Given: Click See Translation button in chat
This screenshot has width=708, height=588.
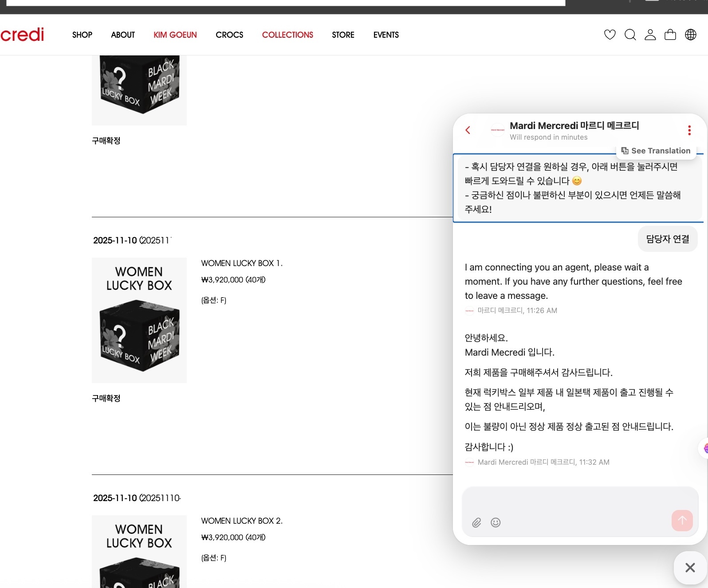Looking at the screenshot, I should point(656,151).
